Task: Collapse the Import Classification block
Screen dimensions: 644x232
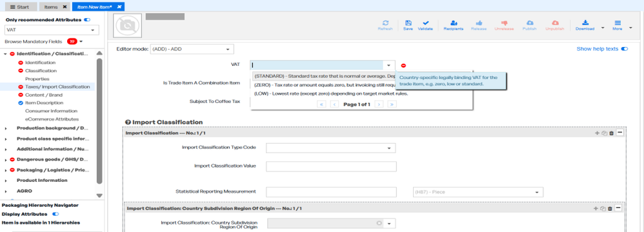Action: [619, 132]
